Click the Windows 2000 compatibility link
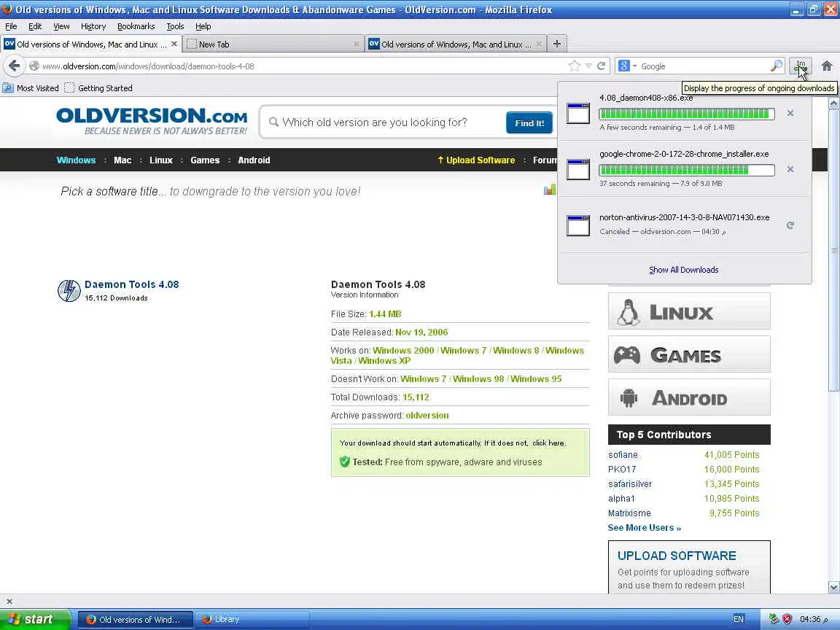The width and height of the screenshot is (840, 630). [x=403, y=350]
